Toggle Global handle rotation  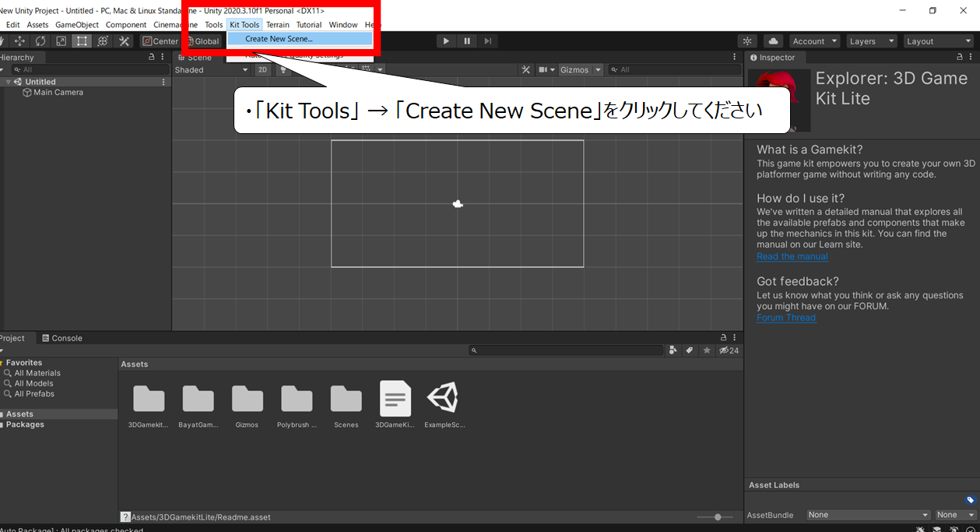[202, 41]
